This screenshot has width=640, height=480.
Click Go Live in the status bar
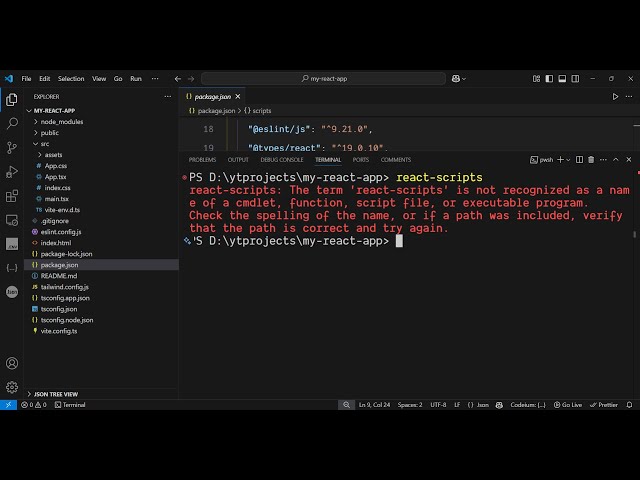coord(568,405)
